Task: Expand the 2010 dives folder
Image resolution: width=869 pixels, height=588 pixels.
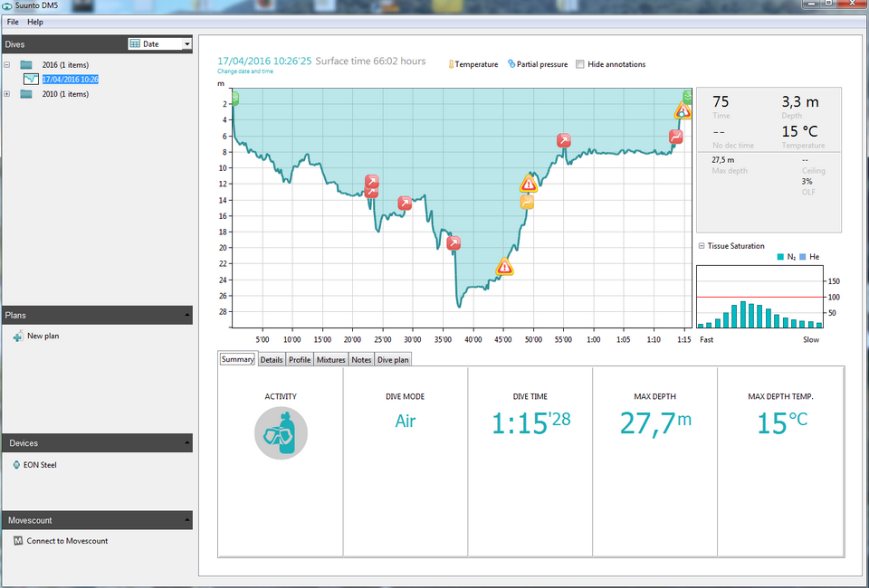Action: (6, 94)
